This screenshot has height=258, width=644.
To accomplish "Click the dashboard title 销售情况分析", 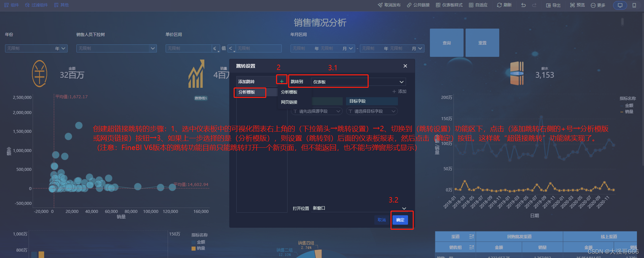I will click(x=320, y=23).
